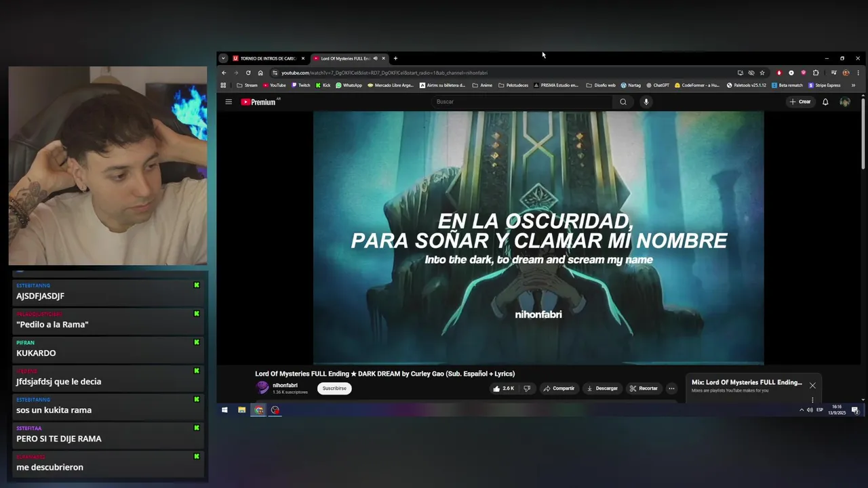
Task: Click the Recortar clip button
Action: click(x=644, y=388)
